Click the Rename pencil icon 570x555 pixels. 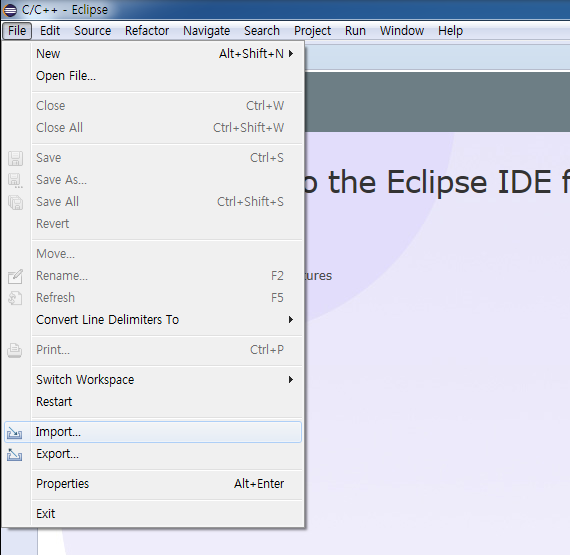[15, 277]
